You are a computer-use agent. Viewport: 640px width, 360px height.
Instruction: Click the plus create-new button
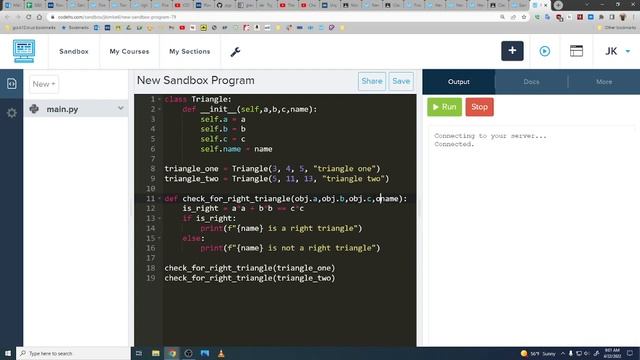512,51
